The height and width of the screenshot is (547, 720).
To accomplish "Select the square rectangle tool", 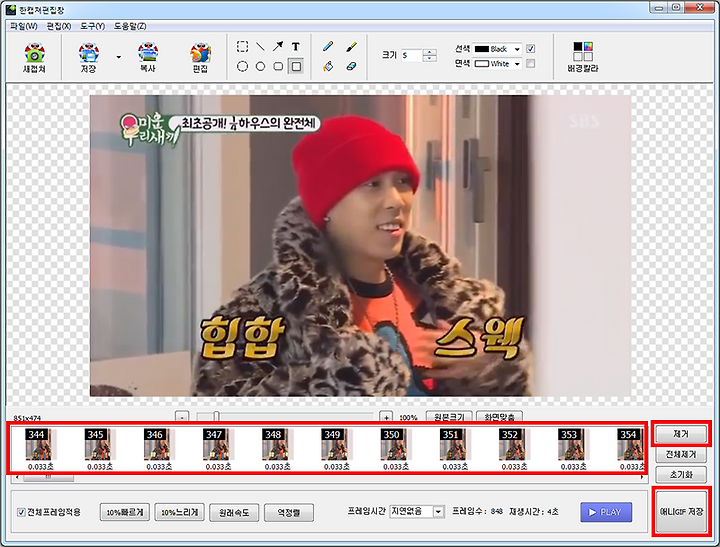I will click(x=297, y=67).
